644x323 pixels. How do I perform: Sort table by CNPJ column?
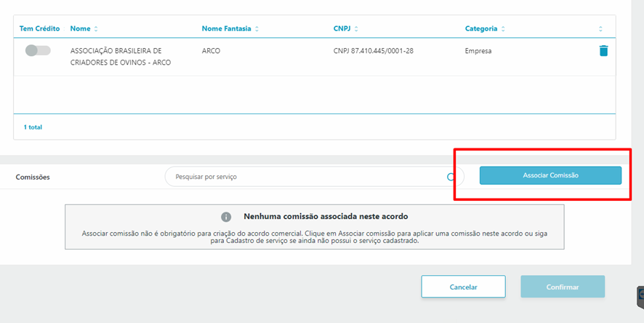[345, 28]
